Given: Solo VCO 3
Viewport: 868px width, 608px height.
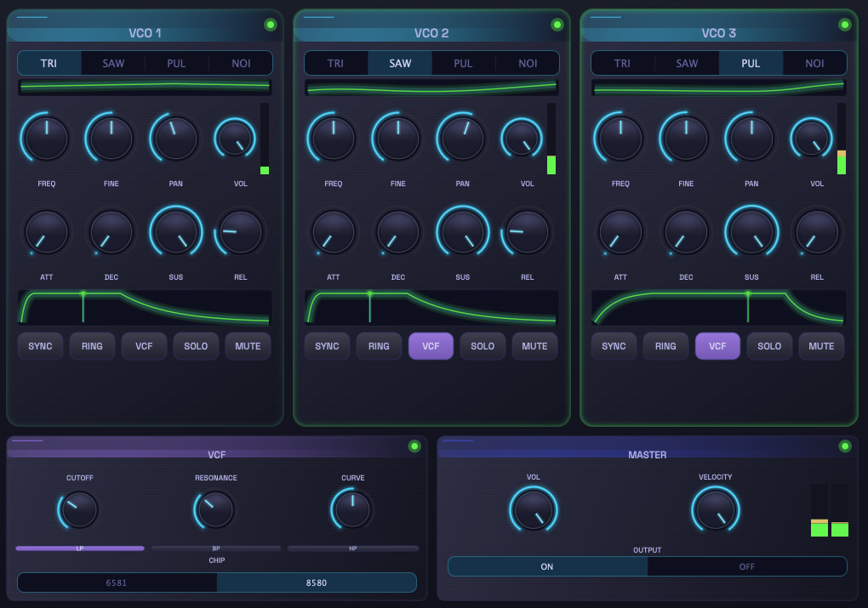Looking at the screenshot, I should click(x=769, y=346).
